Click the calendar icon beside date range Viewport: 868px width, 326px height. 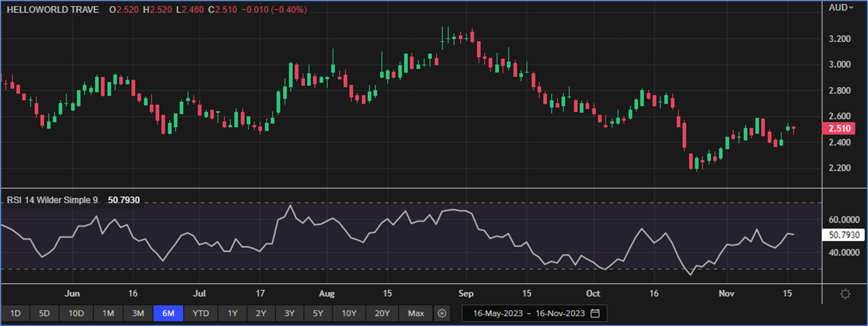pos(595,314)
